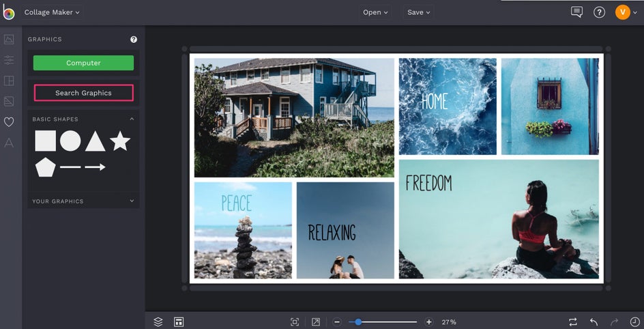Open the history clock icon
The height and width of the screenshot is (329, 644).
pos(634,322)
